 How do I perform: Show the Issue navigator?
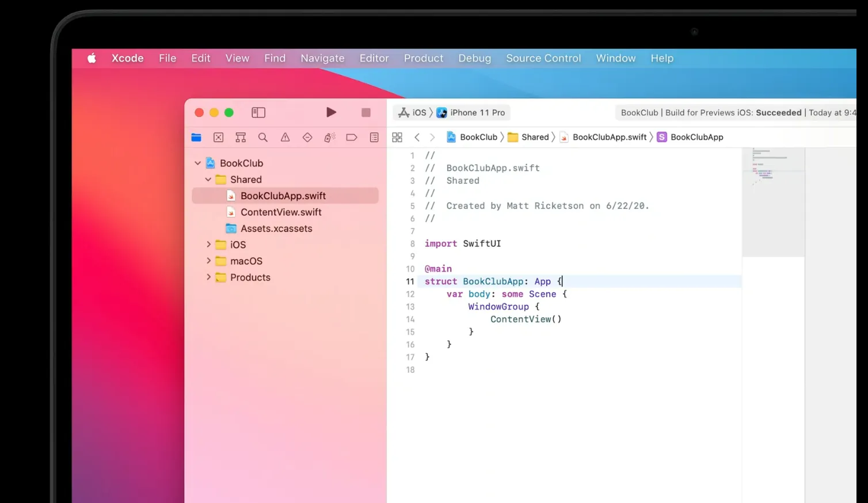[x=285, y=138]
